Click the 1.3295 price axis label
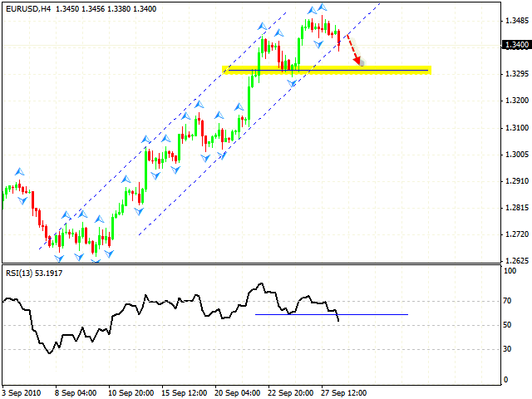Viewport: 532px width, 399px height. click(x=517, y=74)
